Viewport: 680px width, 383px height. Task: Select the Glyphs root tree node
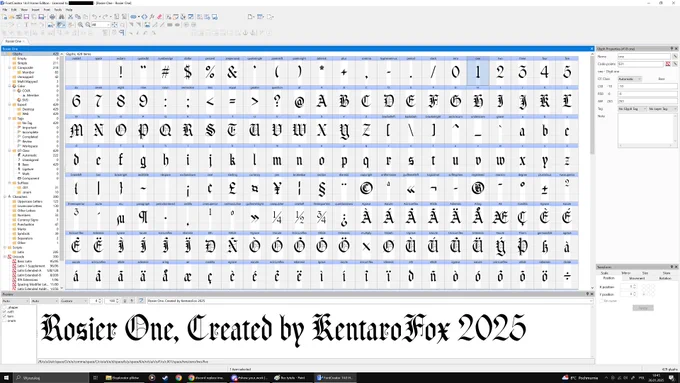point(17,54)
